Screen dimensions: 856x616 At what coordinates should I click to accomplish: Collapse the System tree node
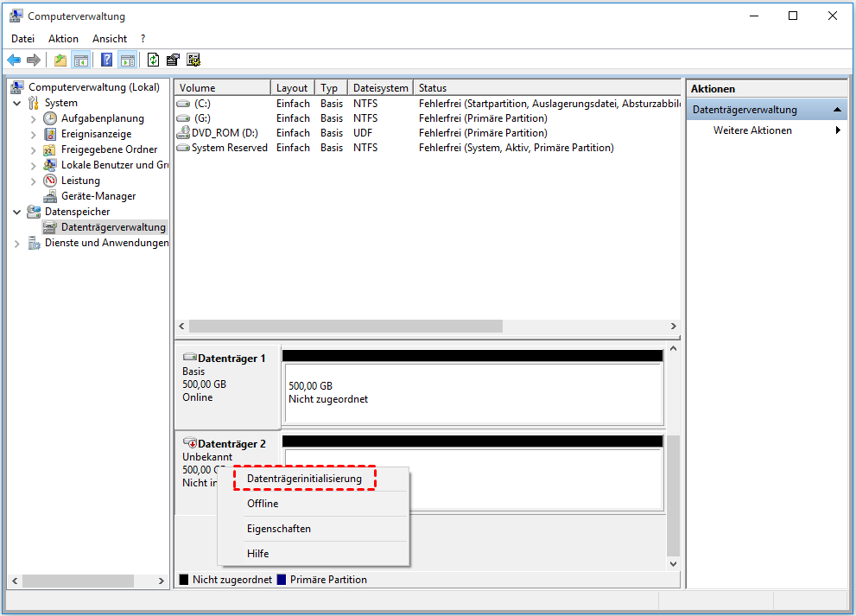17,103
